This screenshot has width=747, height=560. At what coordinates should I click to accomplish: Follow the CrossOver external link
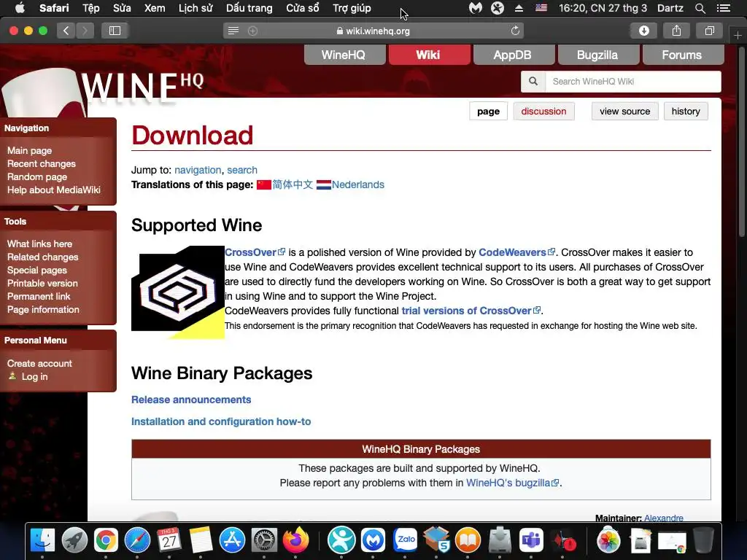pyautogui.click(x=255, y=252)
